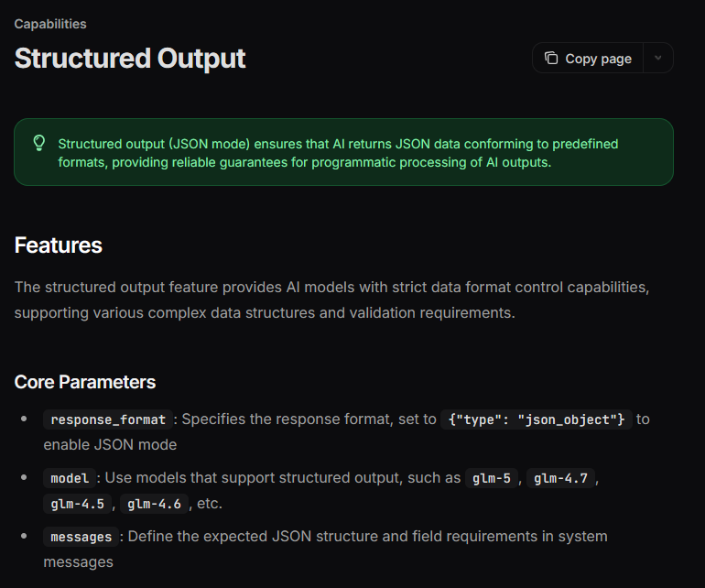Expand the dropdown chevron next to Copy page

[x=657, y=58]
